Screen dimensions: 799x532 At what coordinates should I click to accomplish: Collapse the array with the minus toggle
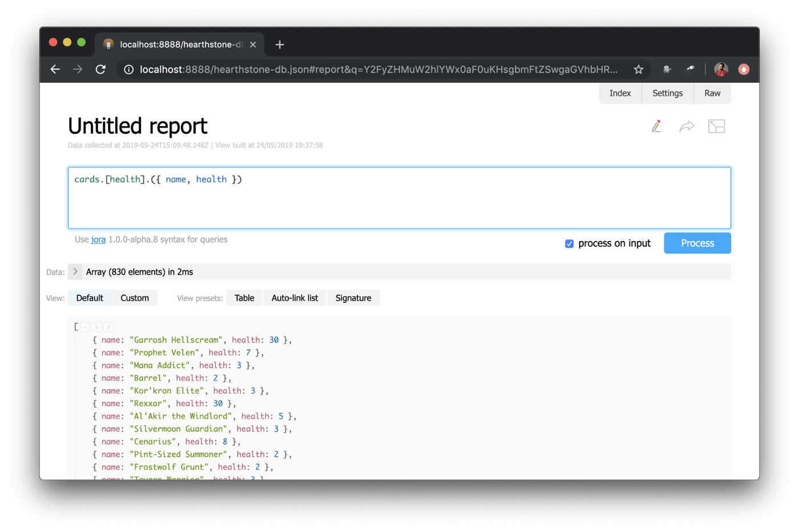pyautogui.click(x=85, y=327)
